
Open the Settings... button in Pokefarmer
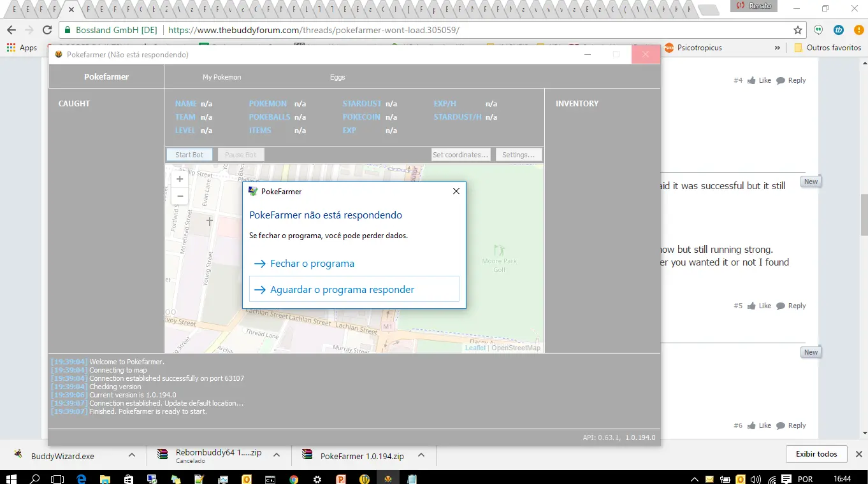pyautogui.click(x=519, y=155)
